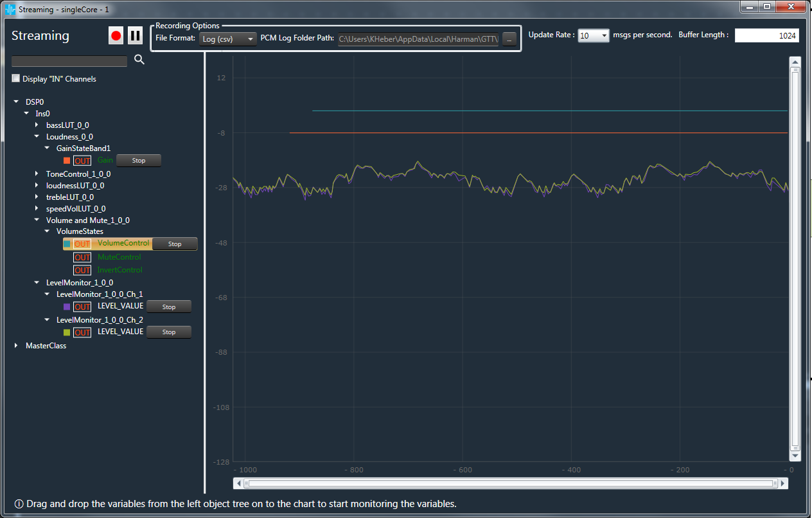Screen dimensions: 812x518
Task: Click the Streaming app icon in title bar
Action: point(10,9)
